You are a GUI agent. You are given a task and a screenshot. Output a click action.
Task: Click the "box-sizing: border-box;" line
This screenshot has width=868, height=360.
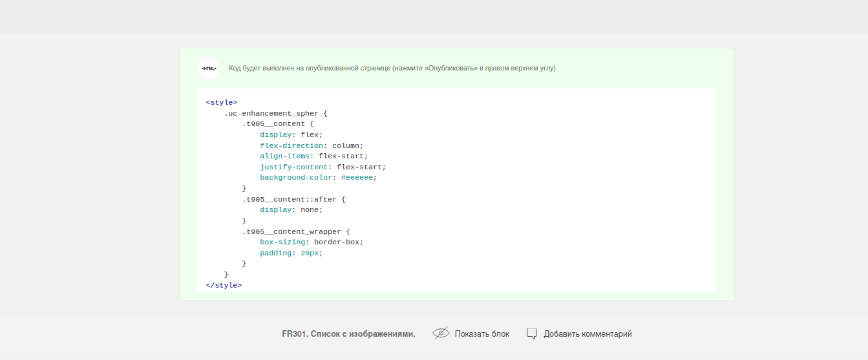312,242
